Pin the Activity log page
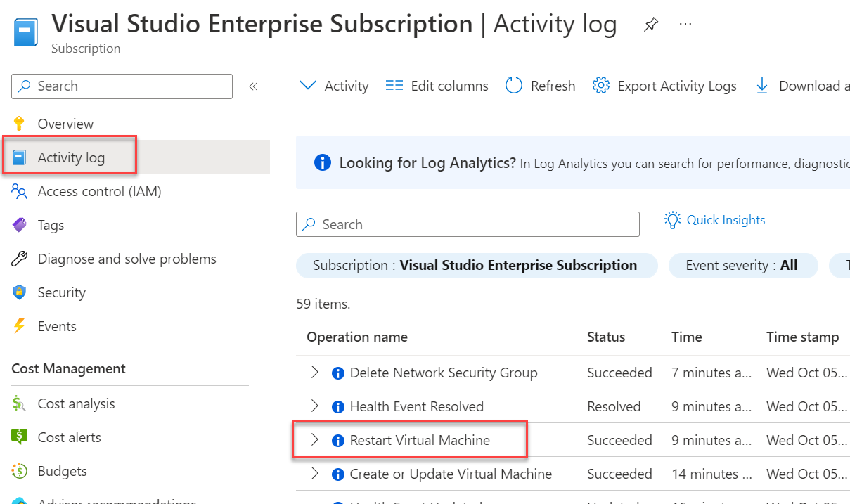Screen dimensions: 850x504 (x=651, y=25)
